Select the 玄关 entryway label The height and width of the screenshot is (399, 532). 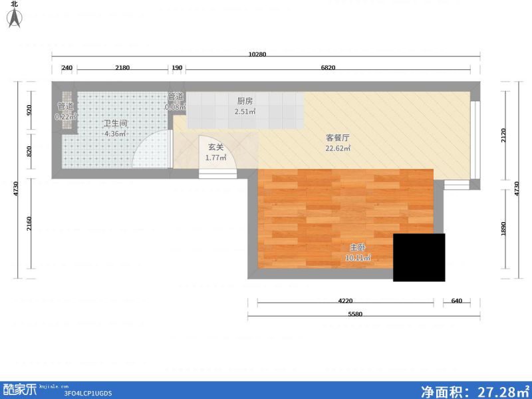pos(215,148)
